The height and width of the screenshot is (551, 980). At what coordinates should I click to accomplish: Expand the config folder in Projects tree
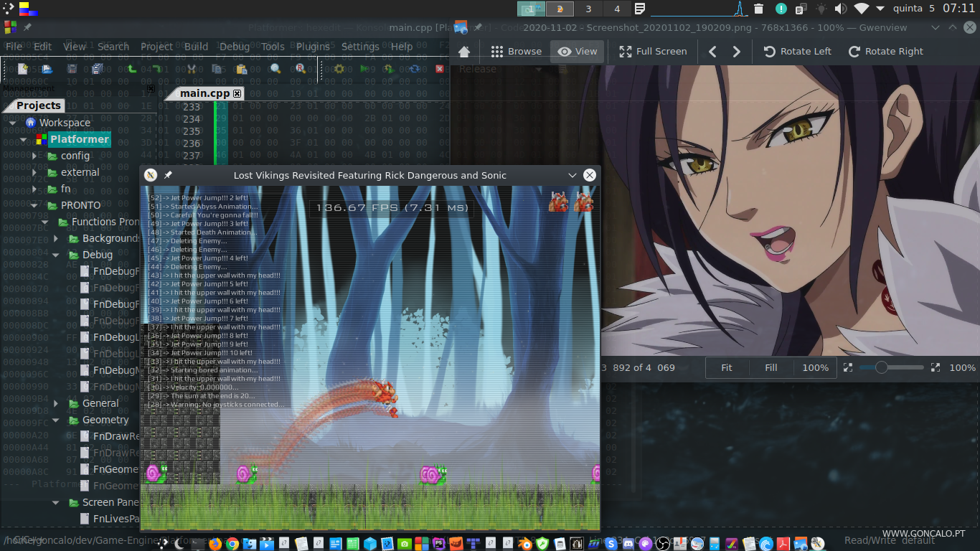pyautogui.click(x=34, y=156)
